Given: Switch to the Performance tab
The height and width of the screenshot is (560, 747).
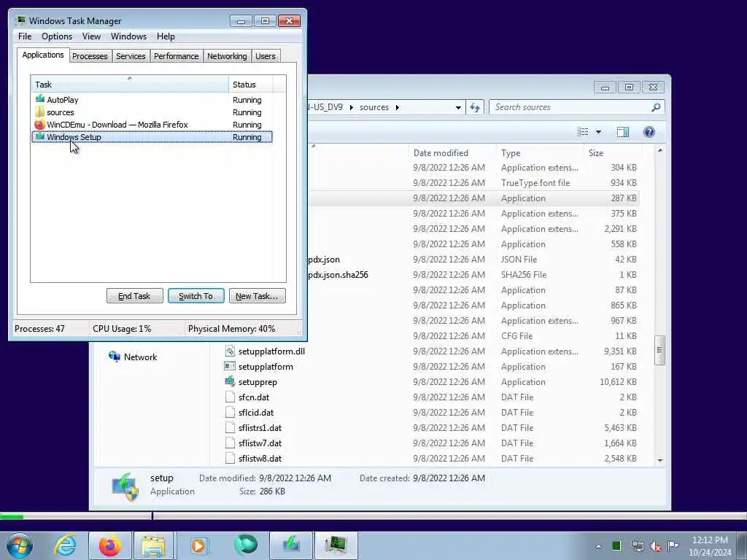Looking at the screenshot, I should 176,56.
